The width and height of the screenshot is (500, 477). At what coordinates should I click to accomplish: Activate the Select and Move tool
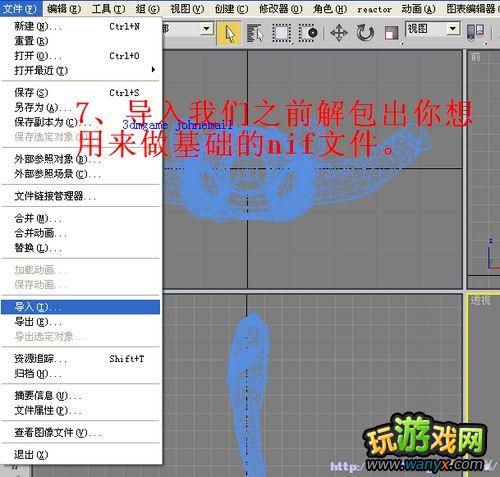tap(339, 33)
